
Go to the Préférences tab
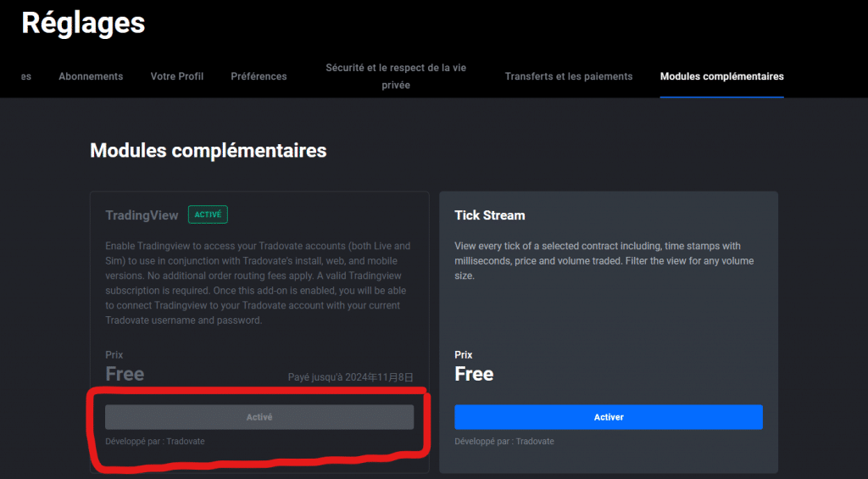[x=259, y=76]
